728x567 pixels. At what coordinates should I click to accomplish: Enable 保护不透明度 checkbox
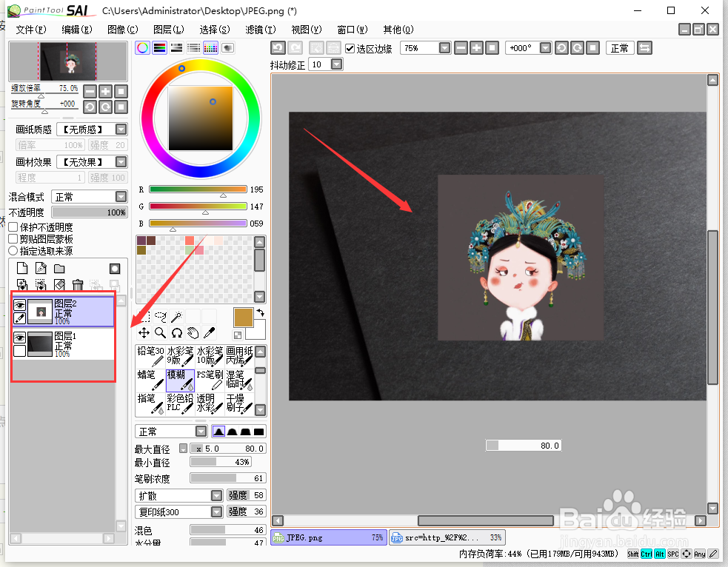(x=13, y=227)
